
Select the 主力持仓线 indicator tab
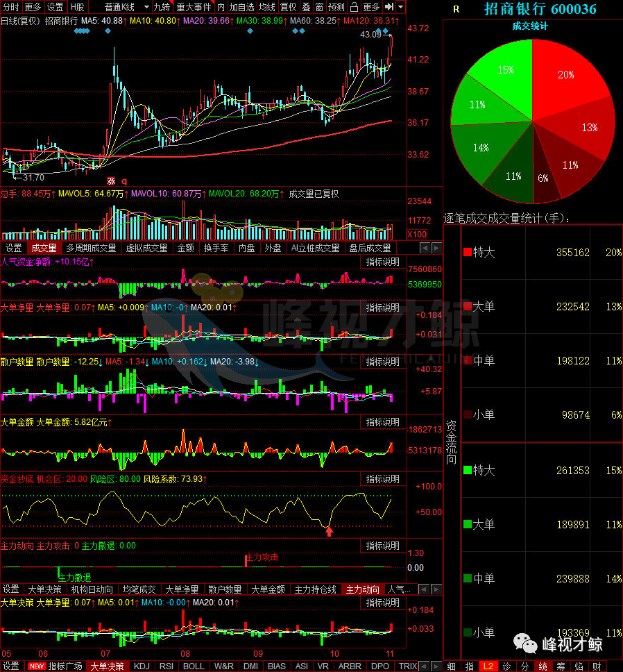315,589
